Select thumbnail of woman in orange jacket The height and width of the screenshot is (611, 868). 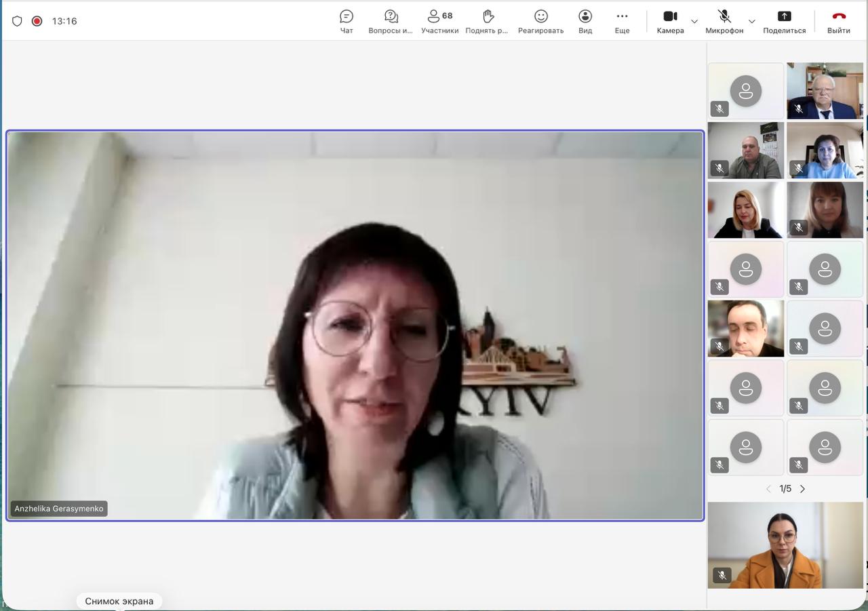(x=785, y=545)
